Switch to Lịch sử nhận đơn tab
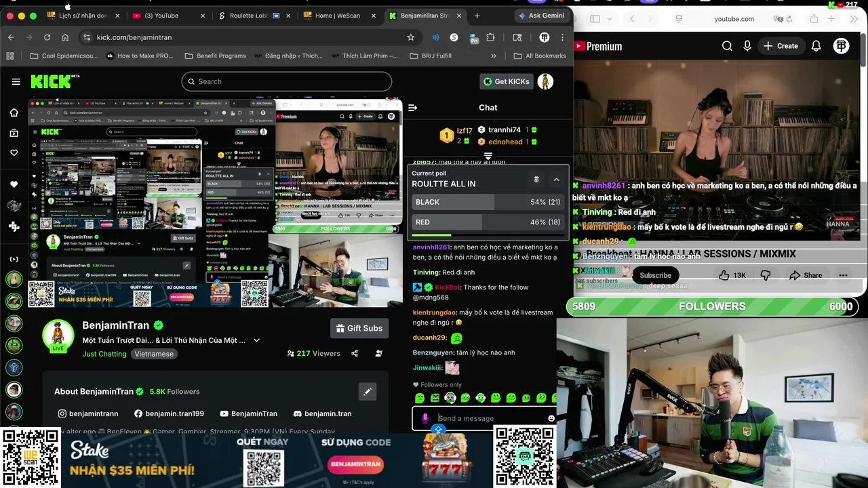 click(83, 16)
